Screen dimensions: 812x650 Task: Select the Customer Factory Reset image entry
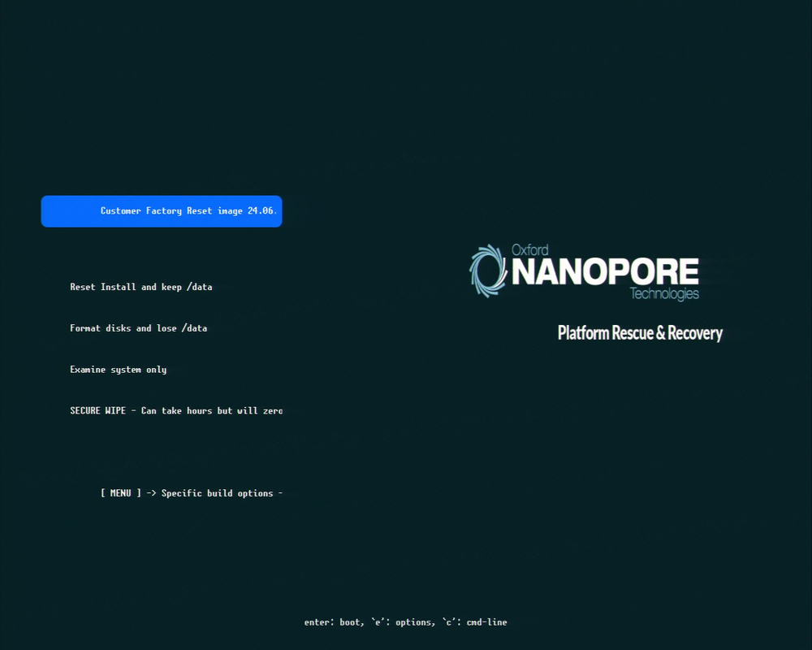pos(162,211)
